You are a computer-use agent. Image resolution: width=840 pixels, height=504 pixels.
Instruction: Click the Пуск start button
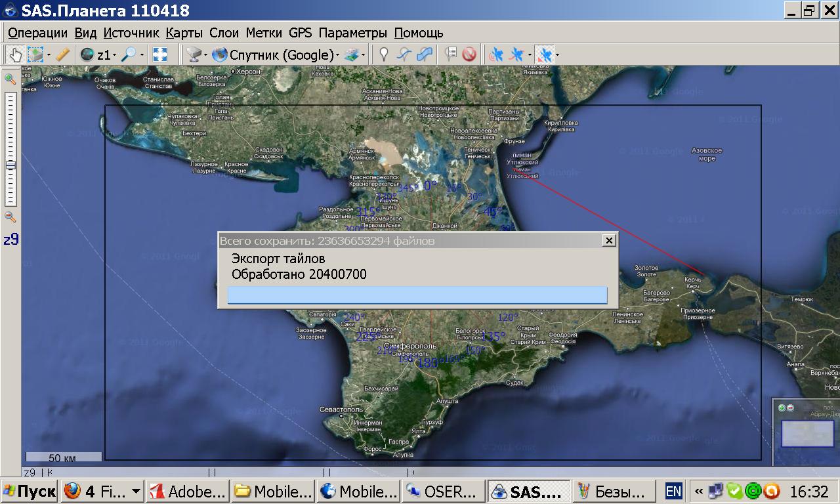point(30,491)
